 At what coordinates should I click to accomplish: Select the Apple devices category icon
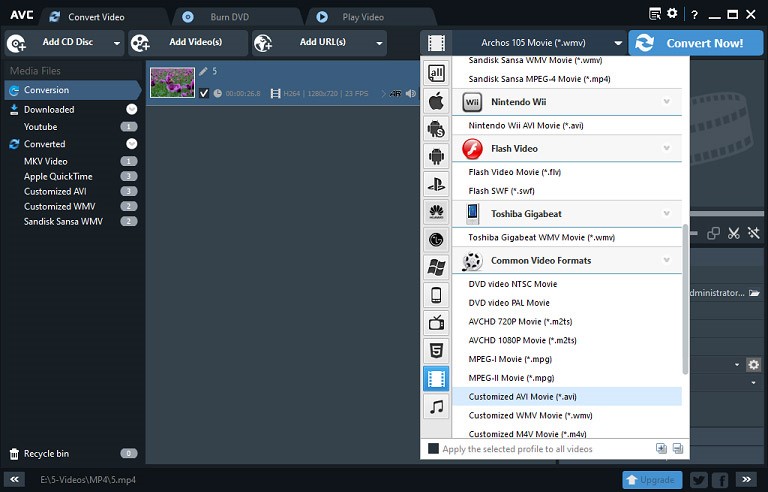[x=436, y=101]
